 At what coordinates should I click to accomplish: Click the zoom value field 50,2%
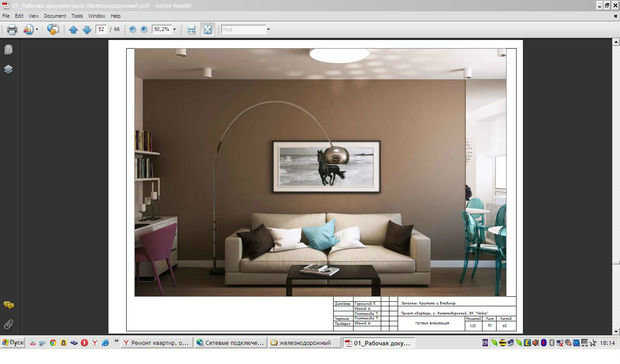[x=162, y=29]
